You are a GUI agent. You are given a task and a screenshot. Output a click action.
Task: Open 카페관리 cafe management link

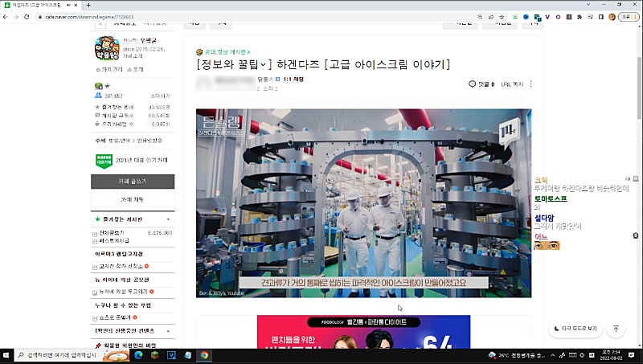pyautogui.click(x=109, y=70)
